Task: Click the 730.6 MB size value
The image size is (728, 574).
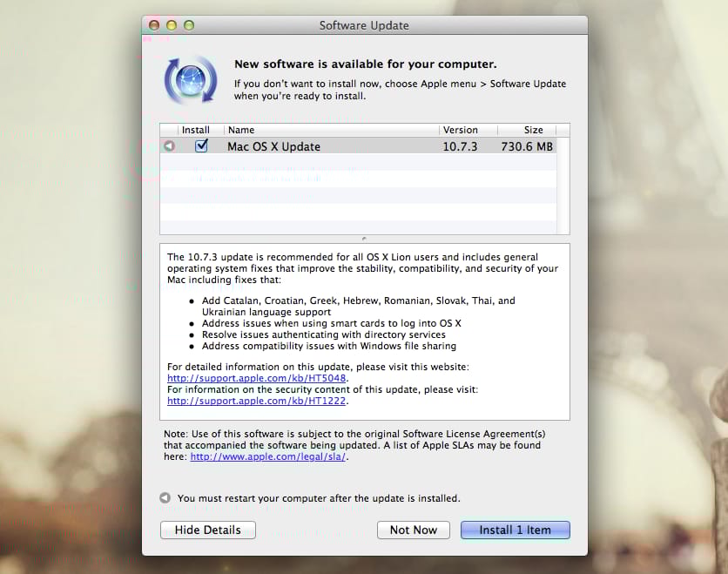Action: coord(527,146)
